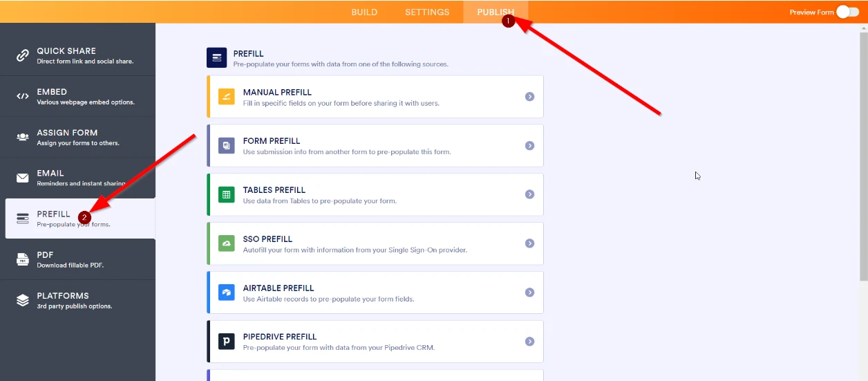Switch to the Build tab
The width and height of the screenshot is (868, 381).
tap(364, 12)
